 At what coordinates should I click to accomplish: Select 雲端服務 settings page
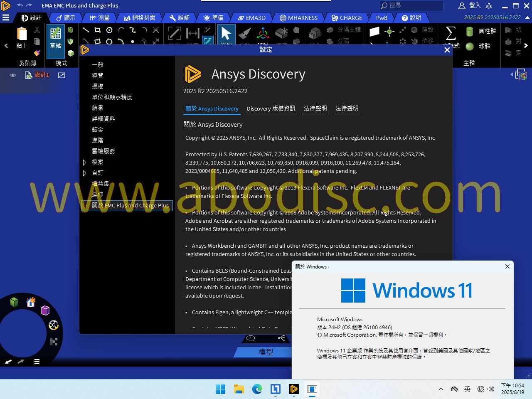tap(103, 151)
